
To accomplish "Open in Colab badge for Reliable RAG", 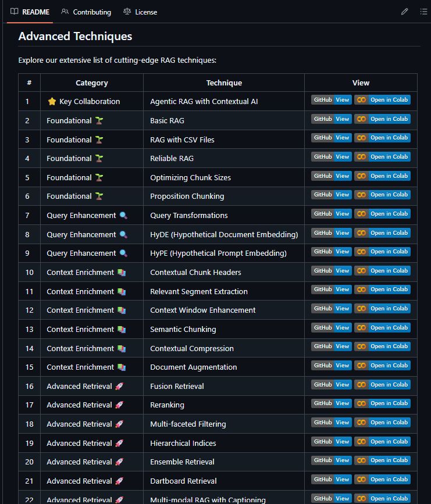I will coord(382,157).
